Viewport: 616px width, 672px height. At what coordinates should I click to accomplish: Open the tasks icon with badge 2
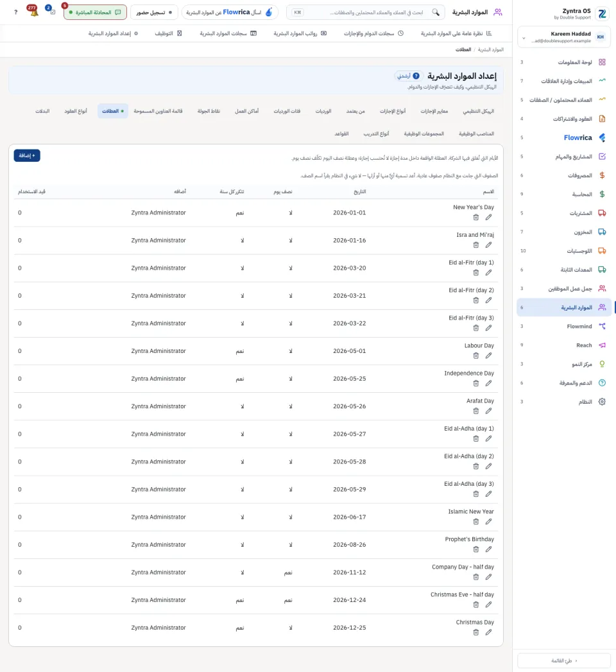(x=51, y=10)
